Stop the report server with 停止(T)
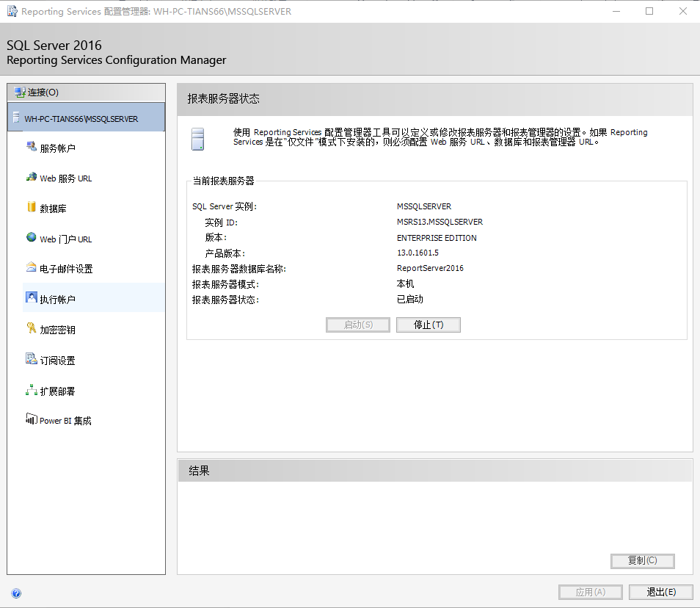Viewport: 700px width, 608px height. point(428,325)
